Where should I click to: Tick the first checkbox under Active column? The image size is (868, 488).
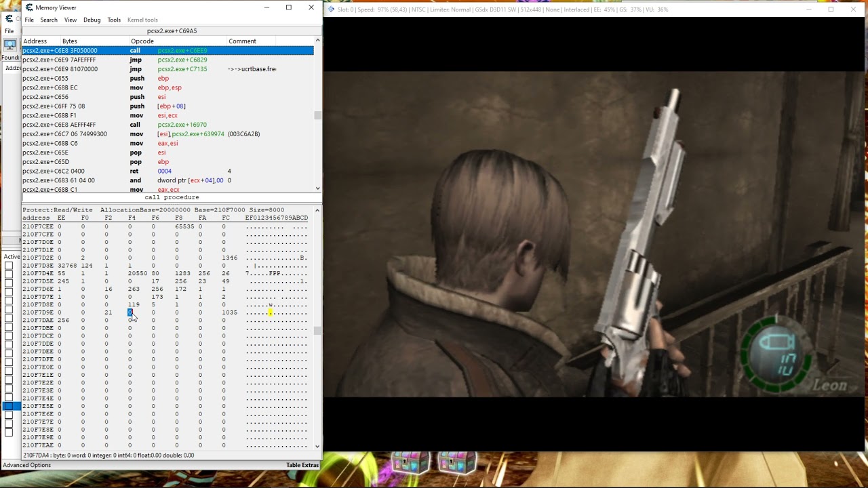pos(9,266)
